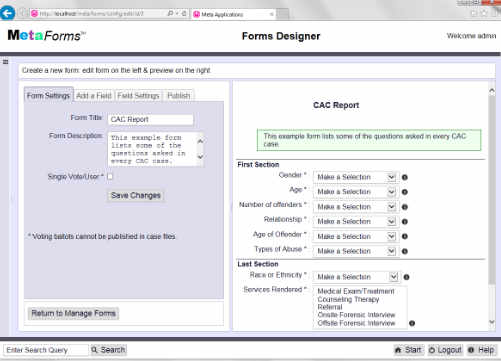
Task: Select Offsite Forensic Interview option
Action: (x=356, y=323)
